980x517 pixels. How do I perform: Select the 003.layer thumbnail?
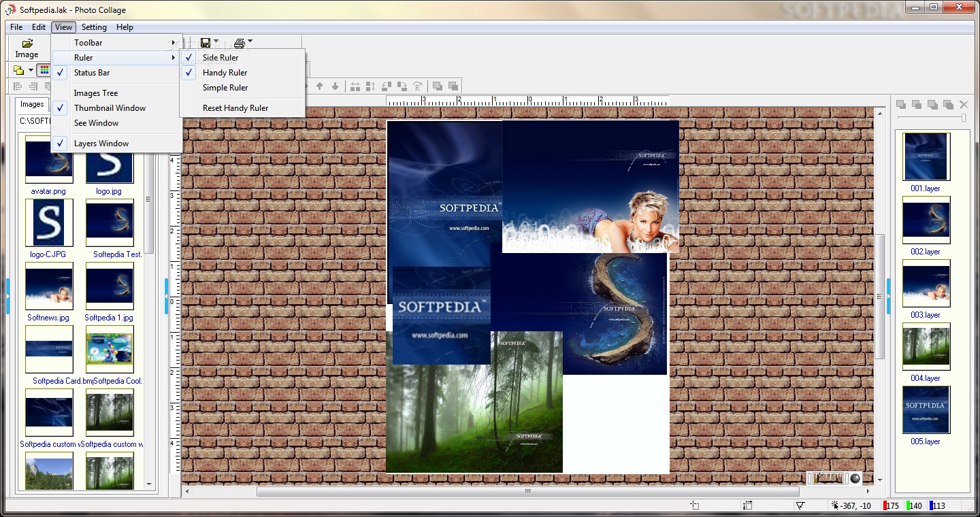[926, 283]
